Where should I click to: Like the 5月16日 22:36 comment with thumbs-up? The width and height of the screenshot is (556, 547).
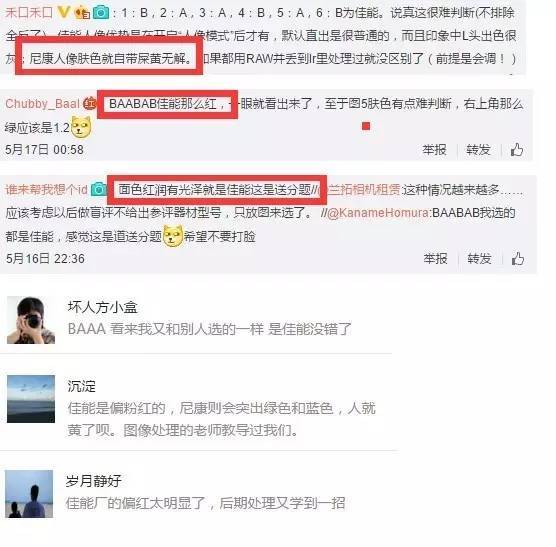coord(518,259)
